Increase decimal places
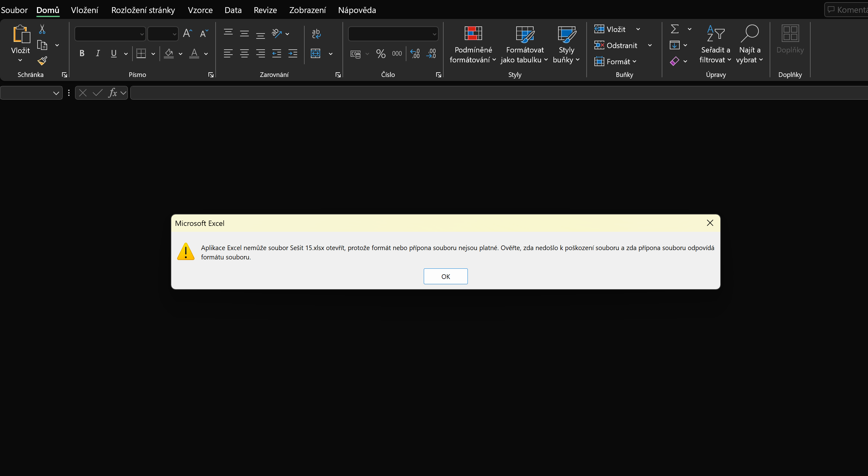Screen dimensions: 868x476 pyautogui.click(x=415, y=54)
